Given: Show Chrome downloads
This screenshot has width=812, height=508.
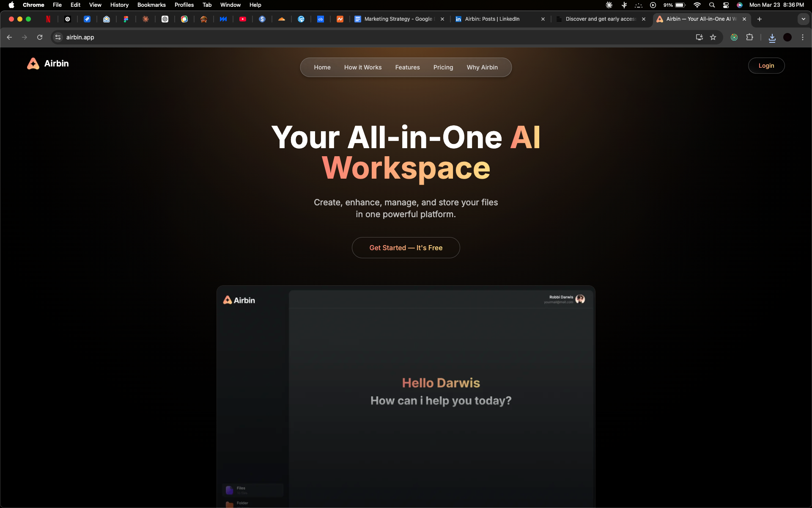Looking at the screenshot, I should tap(772, 37).
